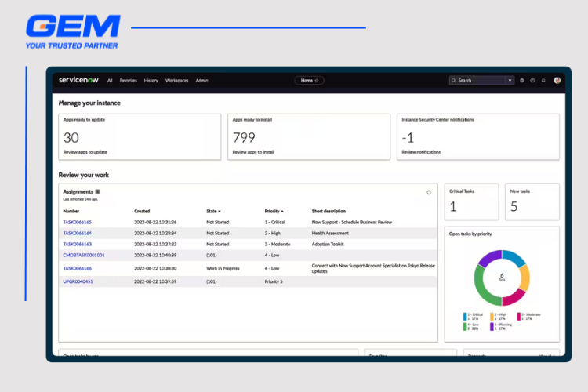Click the purple Planning donut segment
Viewport: 588px width, 392px height.
pyautogui.click(x=491, y=257)
